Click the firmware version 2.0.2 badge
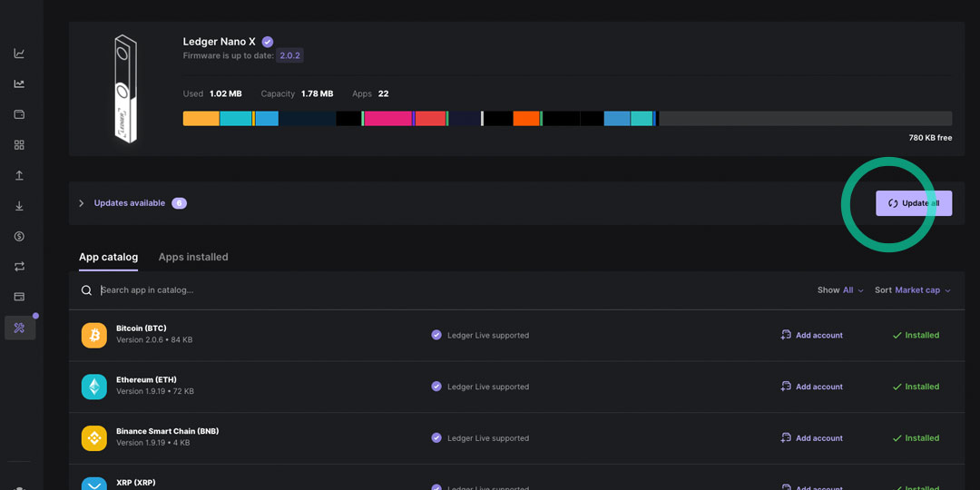 (290, 55)
